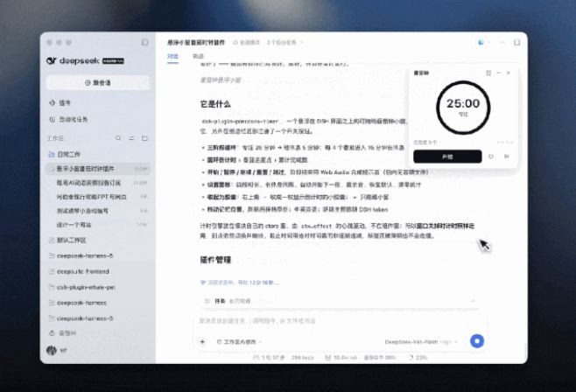576x392 pixels.
Task: Click the elapsed time indicator in status bar
Action: pyautogui.click(x=269, y=357)
